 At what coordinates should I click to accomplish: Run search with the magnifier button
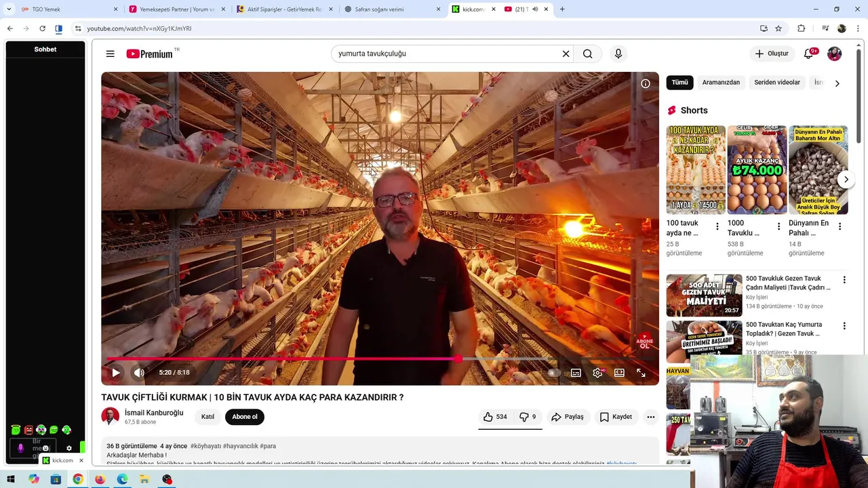(588, 54)
